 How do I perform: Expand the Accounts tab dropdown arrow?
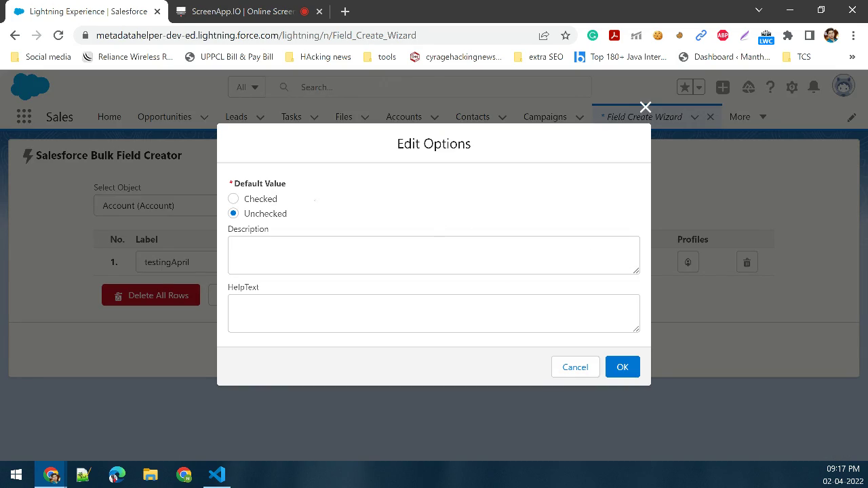click(434, 117)
